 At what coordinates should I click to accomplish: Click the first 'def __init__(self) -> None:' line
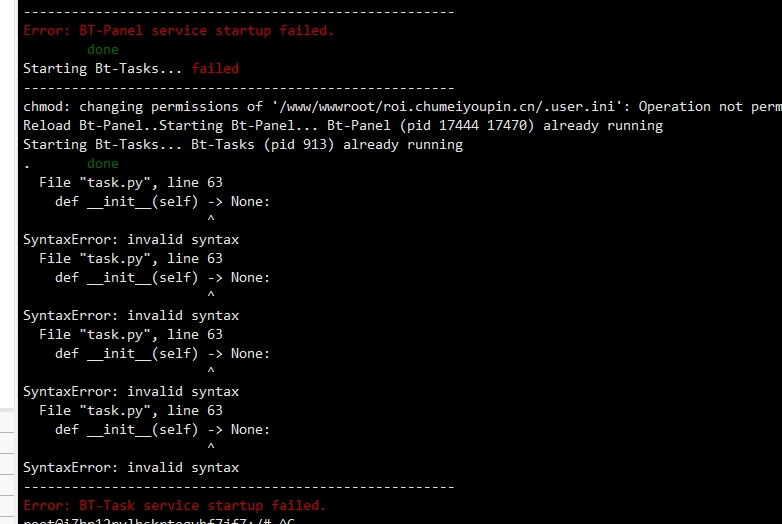click(162, 202)
